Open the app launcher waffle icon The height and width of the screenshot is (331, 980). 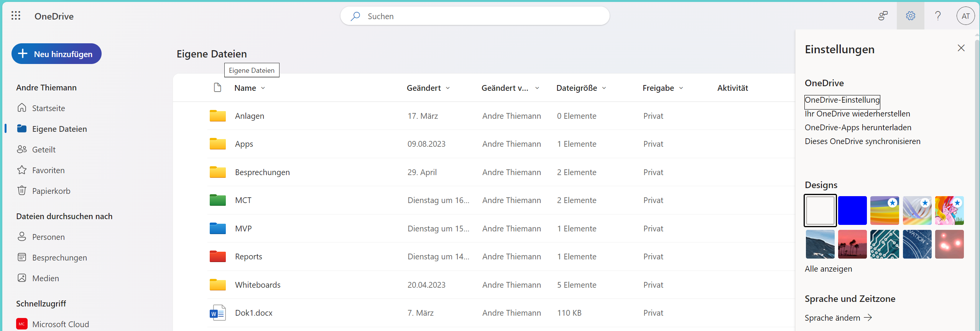tap(16, 16)
